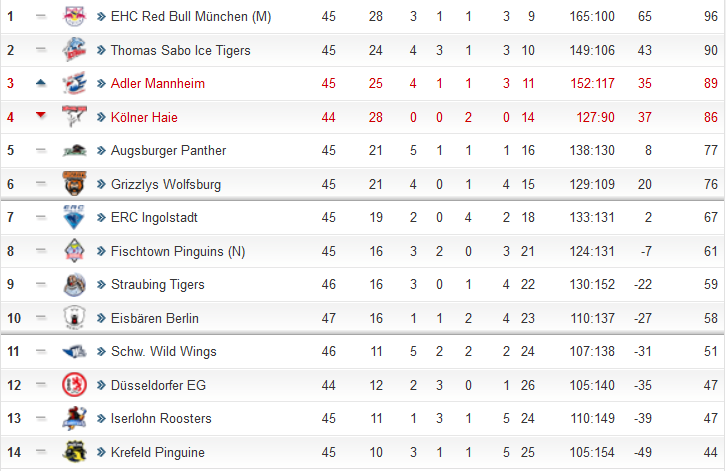Viewport: 726px width, 471px height.
Task: Open the Augsburger Panther team link
Action: 169,151
